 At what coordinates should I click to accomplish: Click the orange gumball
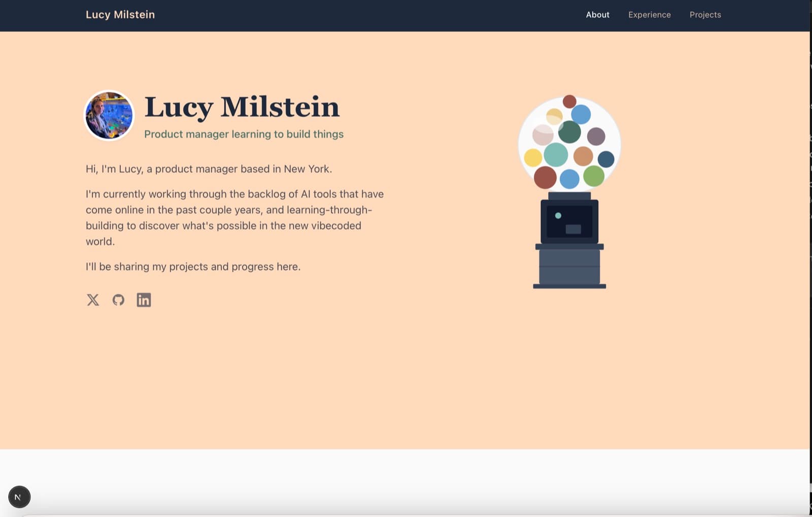(583, 156)
